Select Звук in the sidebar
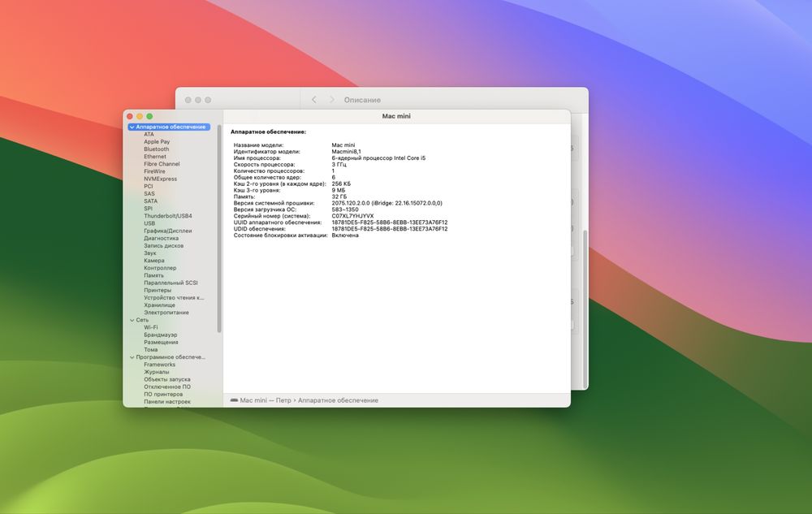Image resolution: width=812 pixels, height=514 pixels. pos(149,253)
